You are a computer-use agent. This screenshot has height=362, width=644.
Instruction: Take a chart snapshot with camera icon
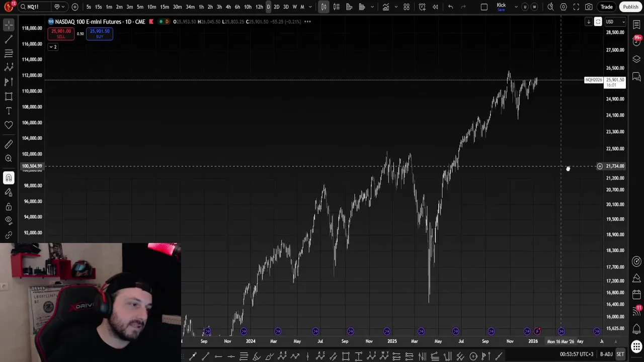click(x=589, y=7)
